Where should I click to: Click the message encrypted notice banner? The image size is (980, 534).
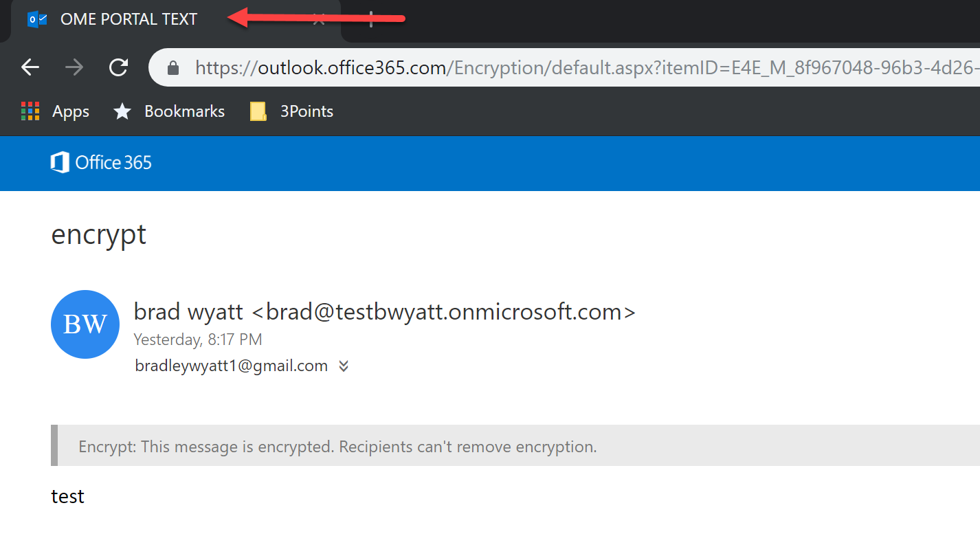click(x=515, y=446)
